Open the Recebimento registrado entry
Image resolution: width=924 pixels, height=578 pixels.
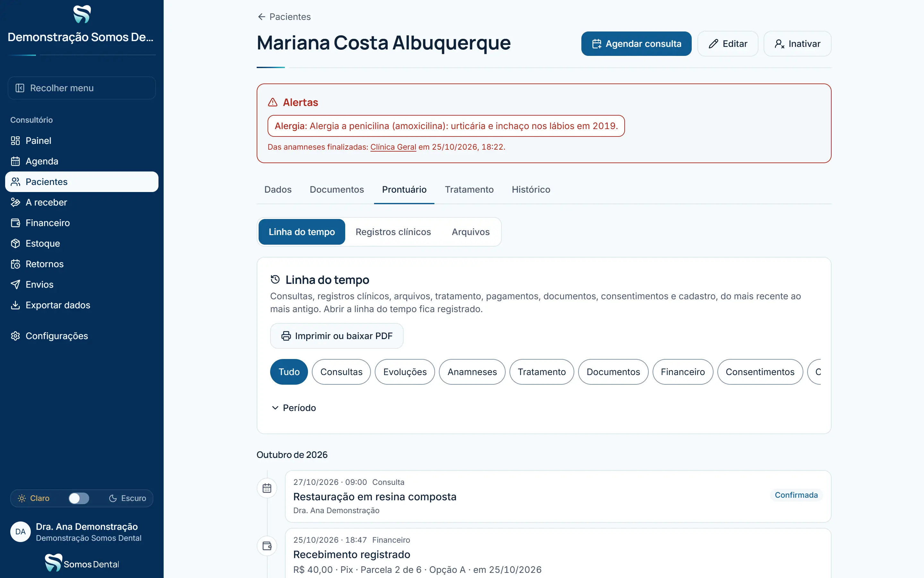558,554
